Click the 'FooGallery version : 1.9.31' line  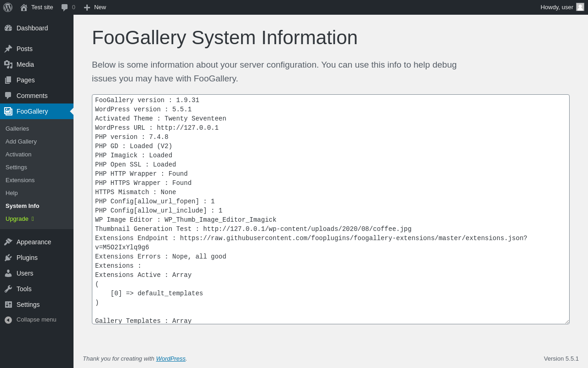pyautogui.click(x=147, y=100)
